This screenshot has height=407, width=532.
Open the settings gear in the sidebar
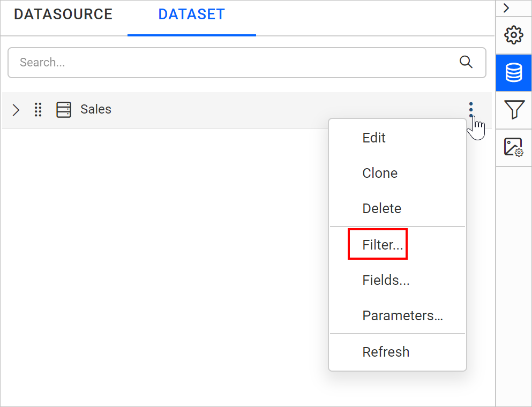(x=513, y=35)
